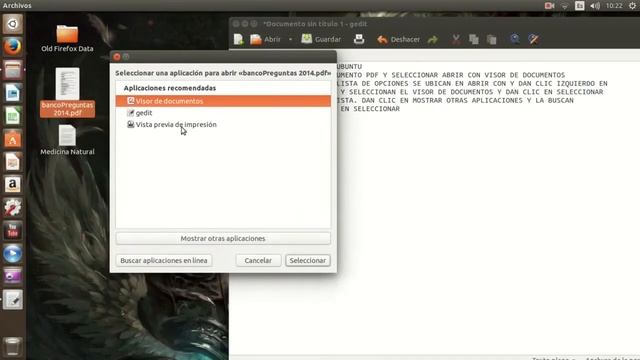This screenshot has height=360, width=640.
Task: Open the Amazon launcher icon
Action: 13,185
